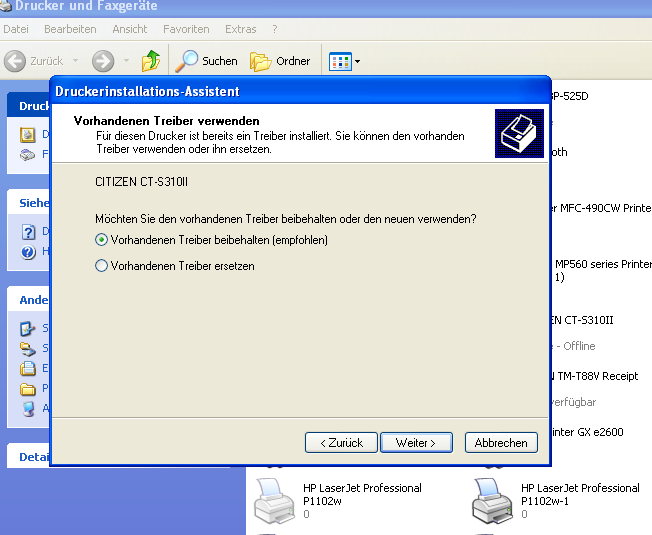The height and width of the screenshot is (535, 652).
Task: Open the '?' help menu
Action: pos(275,29)
